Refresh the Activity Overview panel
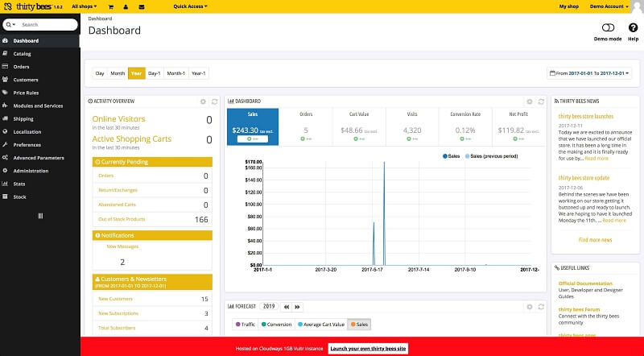This screenshot has height=356, width=644. tap(214, 101)
